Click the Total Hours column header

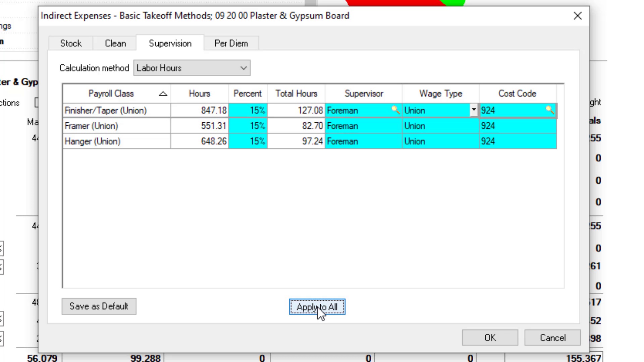pyautogui.click(x=296, y=94)
